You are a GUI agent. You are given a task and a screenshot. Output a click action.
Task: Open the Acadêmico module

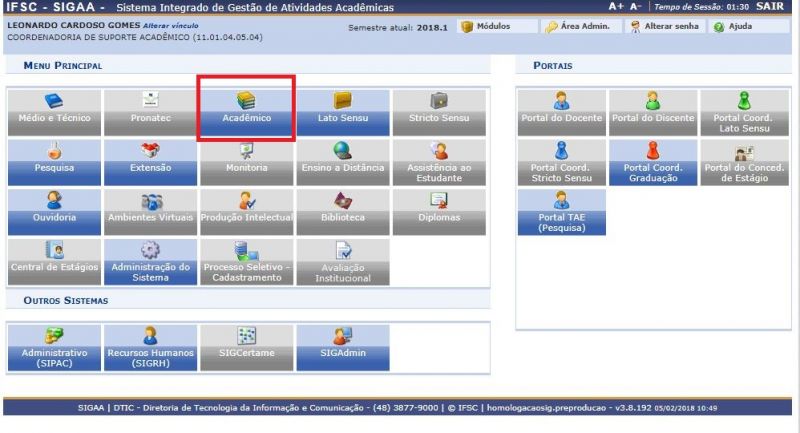coord(246,110)
